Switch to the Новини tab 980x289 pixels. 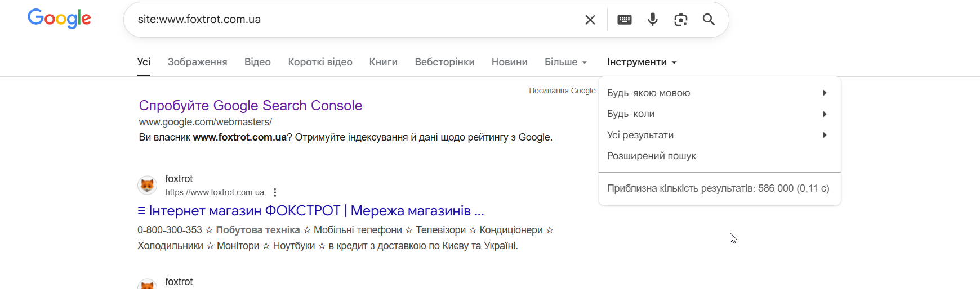(x=510, y=62)
